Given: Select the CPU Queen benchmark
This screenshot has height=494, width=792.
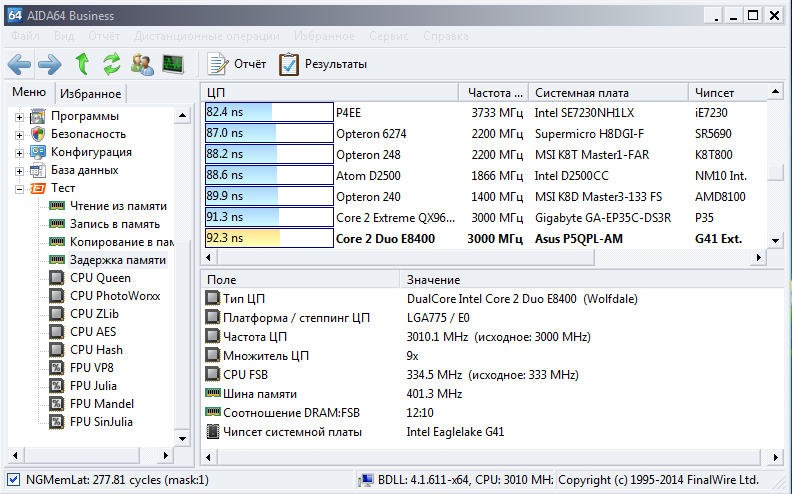Looking at the screenshot, I should [x=100, y=278].
